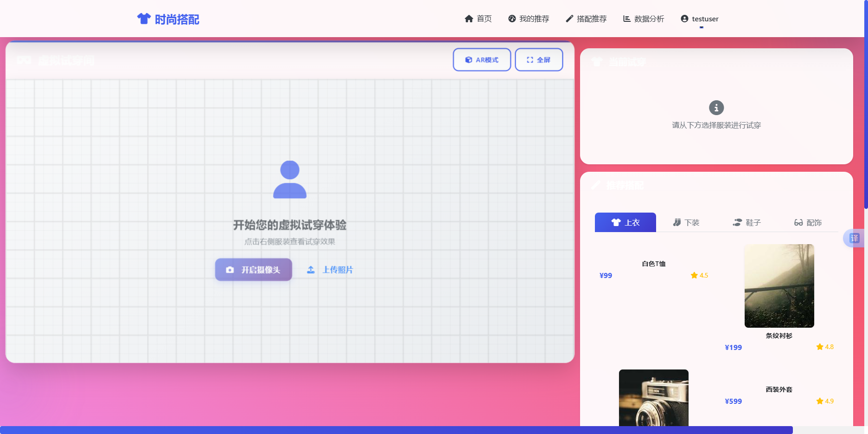
Task: Click the chart icon beside 数据分析
Action: click(627, 19)
